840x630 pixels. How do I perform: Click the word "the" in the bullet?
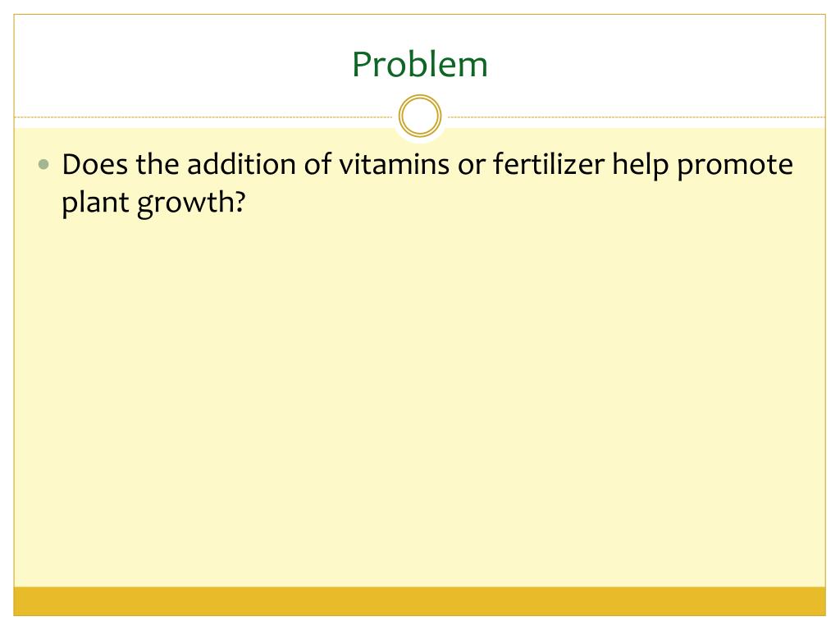point(157,165)
